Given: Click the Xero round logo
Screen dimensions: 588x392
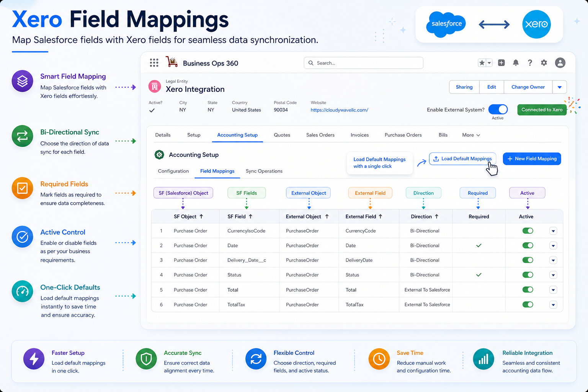Looking at the screenshot, I should (536, 24).
